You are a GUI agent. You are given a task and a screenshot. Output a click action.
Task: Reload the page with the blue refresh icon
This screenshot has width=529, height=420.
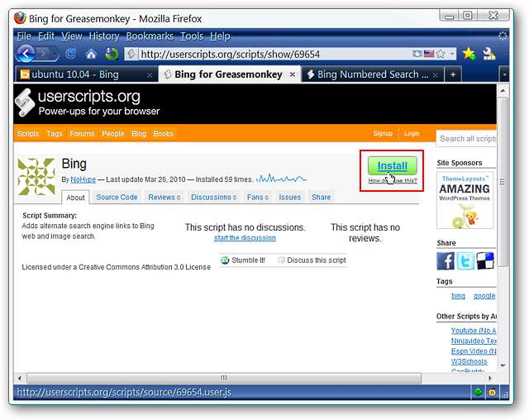tap(71, 54)
